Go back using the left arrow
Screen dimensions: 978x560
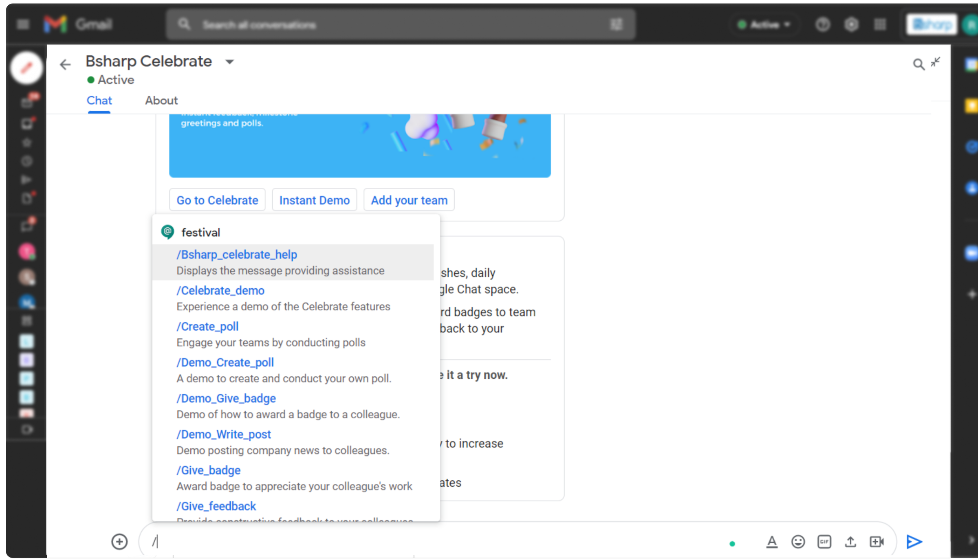coord(65,64)
